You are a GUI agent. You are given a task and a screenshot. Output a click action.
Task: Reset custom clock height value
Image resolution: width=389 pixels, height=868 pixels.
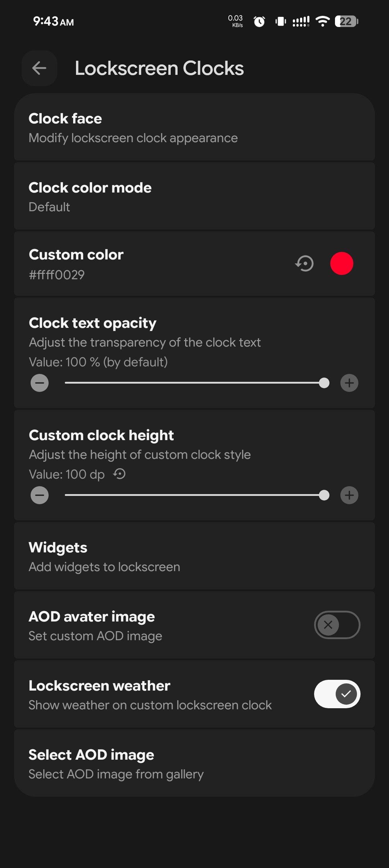(x=120, y=474)
